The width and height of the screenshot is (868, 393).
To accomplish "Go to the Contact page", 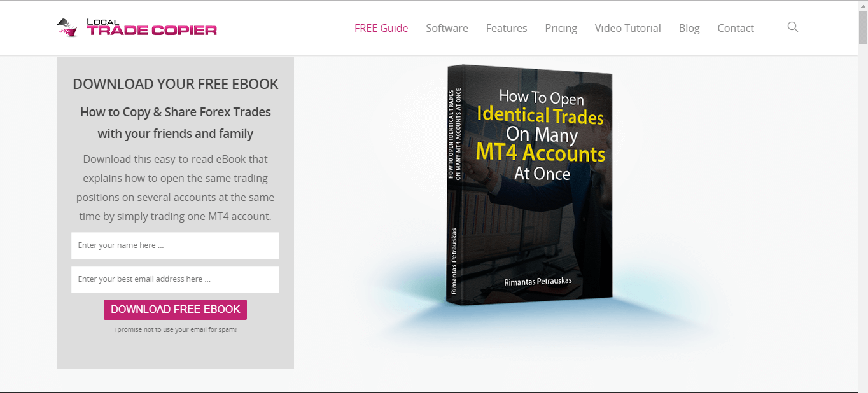I will (x=736, y=28).
